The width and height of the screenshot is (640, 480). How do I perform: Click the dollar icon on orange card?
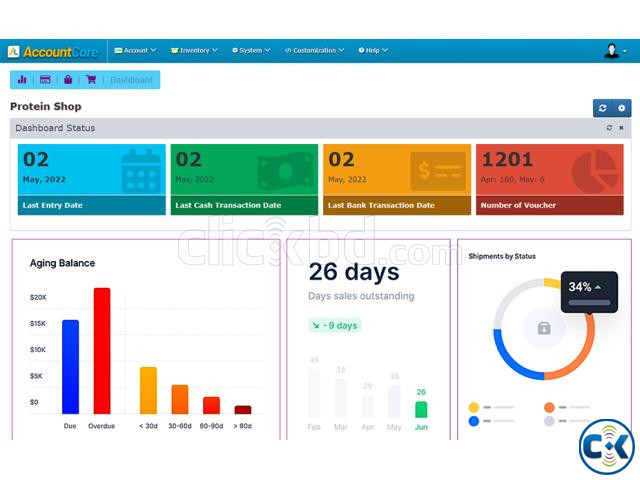coord(438,171)
